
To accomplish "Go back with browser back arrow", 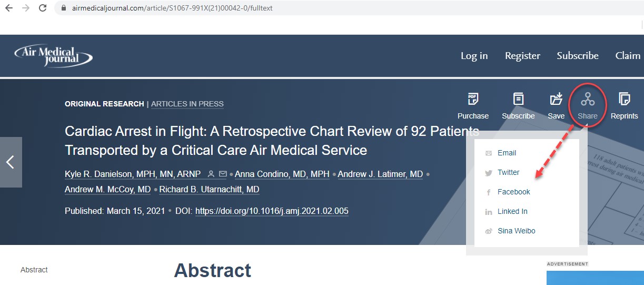I will tap(9, 8).
